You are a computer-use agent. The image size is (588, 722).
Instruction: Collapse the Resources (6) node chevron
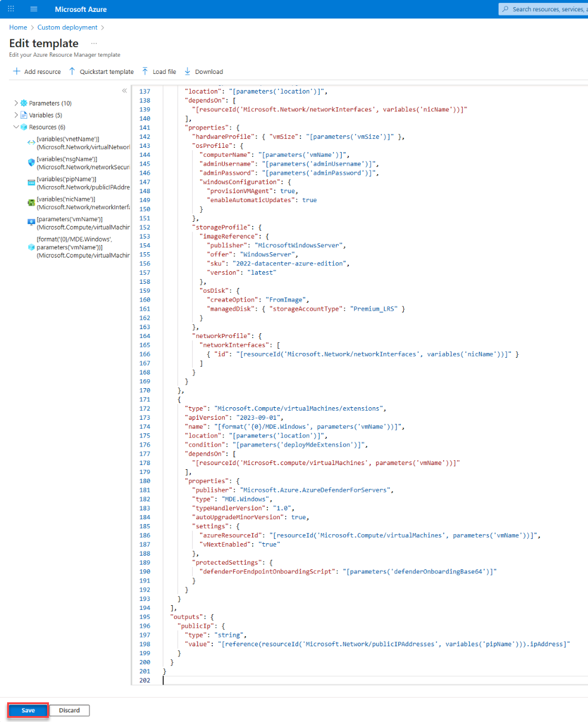click(16, 127)
